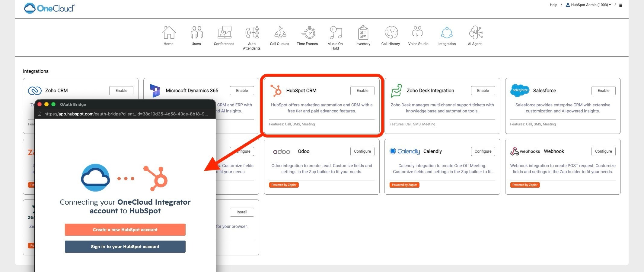Enable the HubSpot CRM integration

pos(362,91)
